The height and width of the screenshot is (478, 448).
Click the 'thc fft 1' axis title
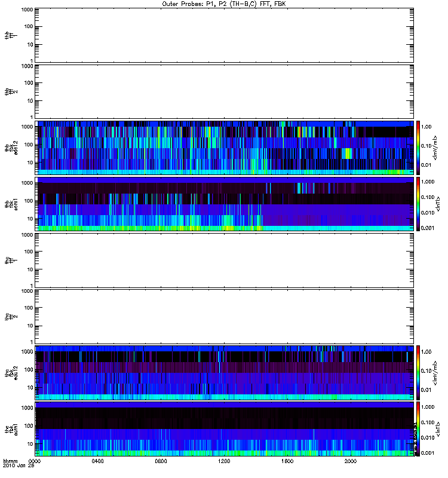(x=11, y=261)
